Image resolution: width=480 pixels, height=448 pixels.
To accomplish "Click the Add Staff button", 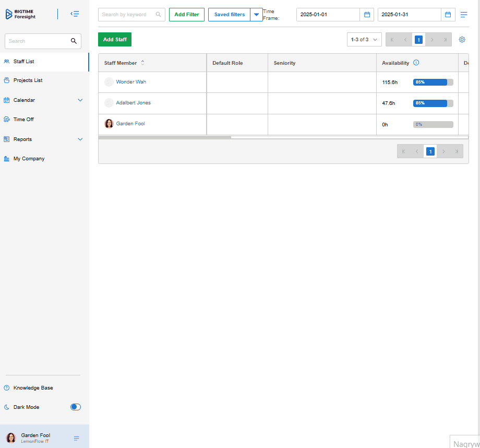I will tap(115, 40).
